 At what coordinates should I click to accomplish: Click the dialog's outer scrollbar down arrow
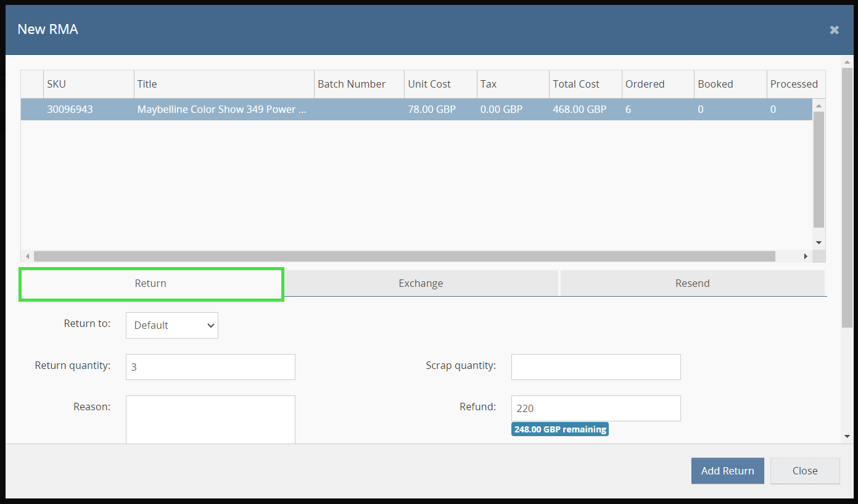(x=847, y=436)
